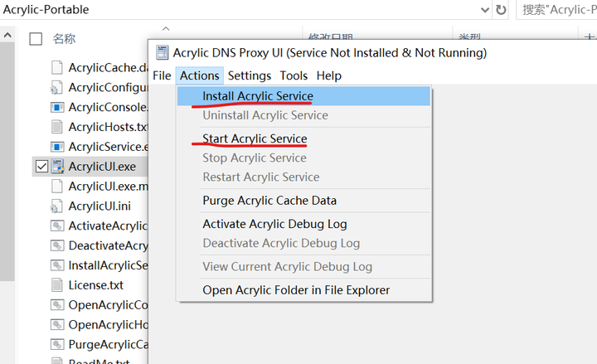Select Open Acrylic Folder in File Explorer
597x364 pixels.
pyautogui.click(x=296, y=290)
